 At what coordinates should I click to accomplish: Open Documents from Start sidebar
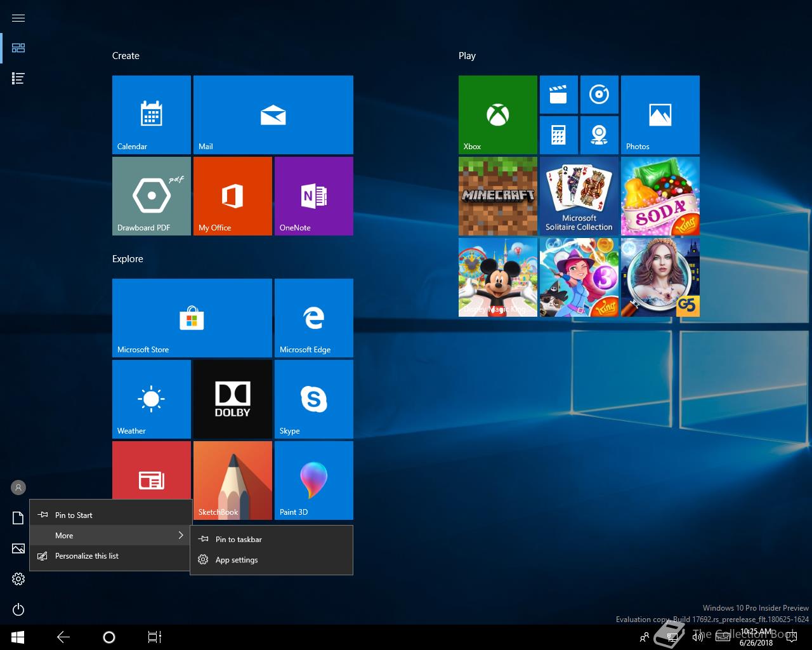coord(18,518)
